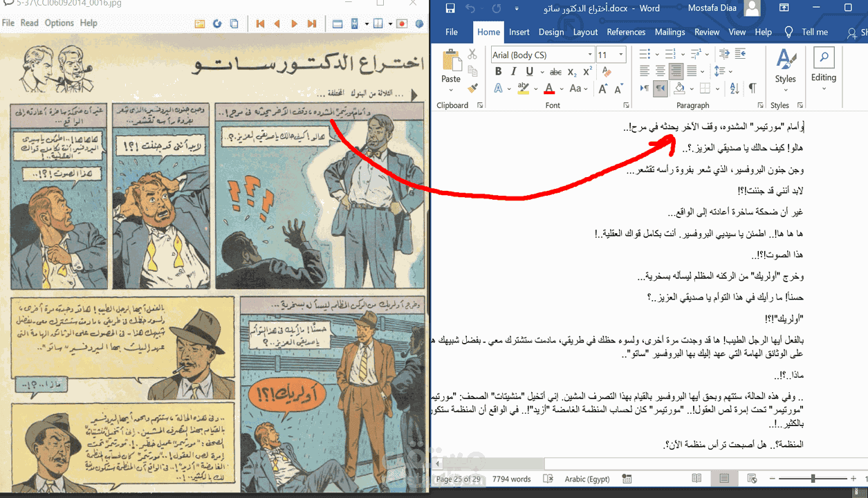Click the Grow Font (large A) icon

click(603, 89)
